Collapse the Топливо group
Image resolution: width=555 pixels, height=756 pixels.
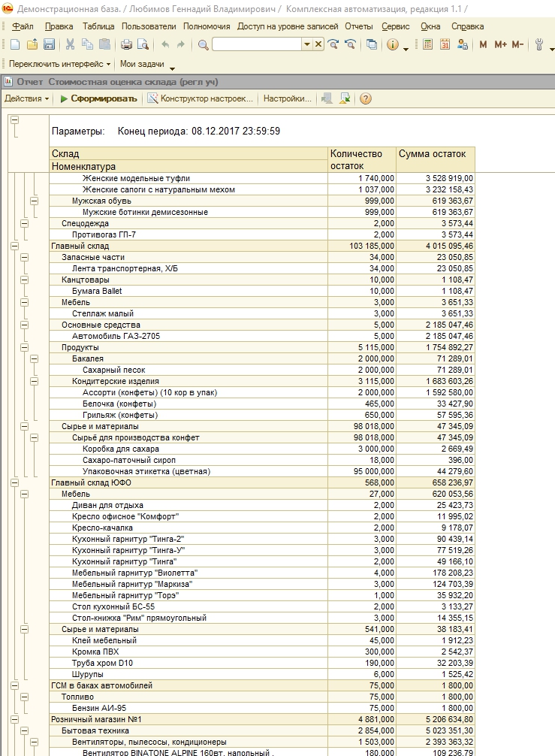[25, 697]
